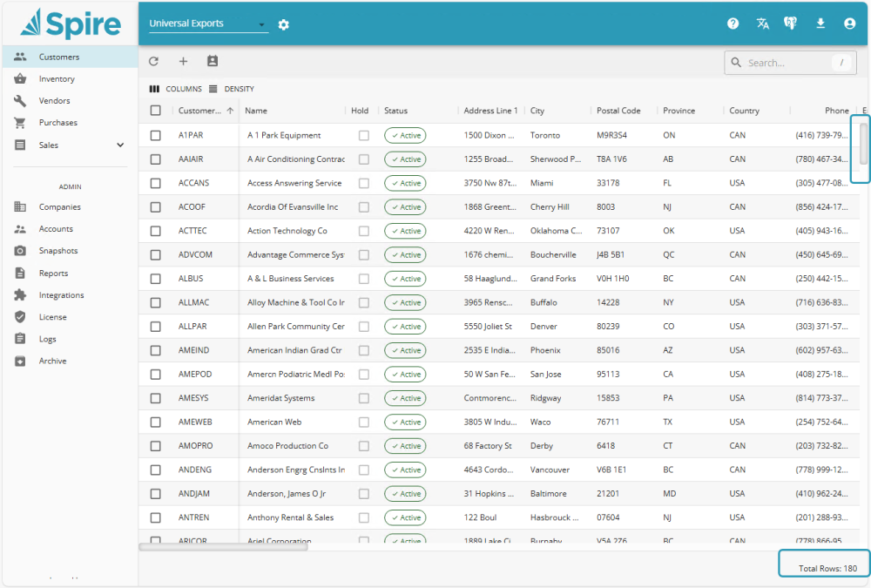The image size is (871, 588).
Task: Click the Logs clipboard icon
Action: point(20,339)
